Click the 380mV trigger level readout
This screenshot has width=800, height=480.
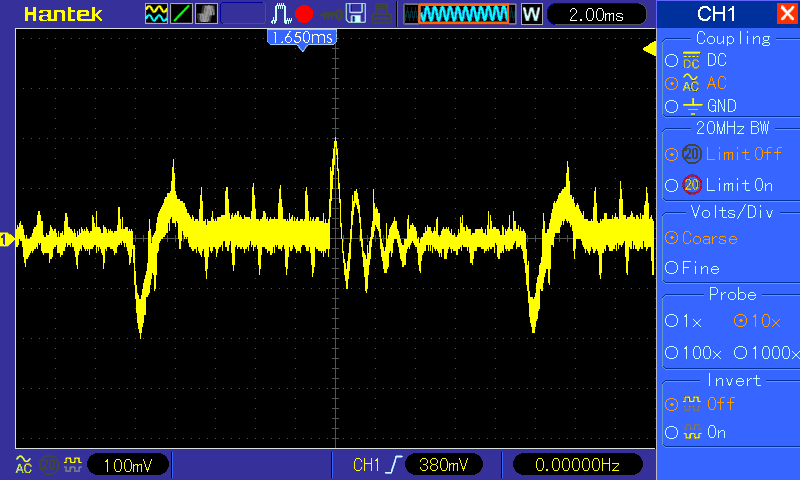click(443, 465)
